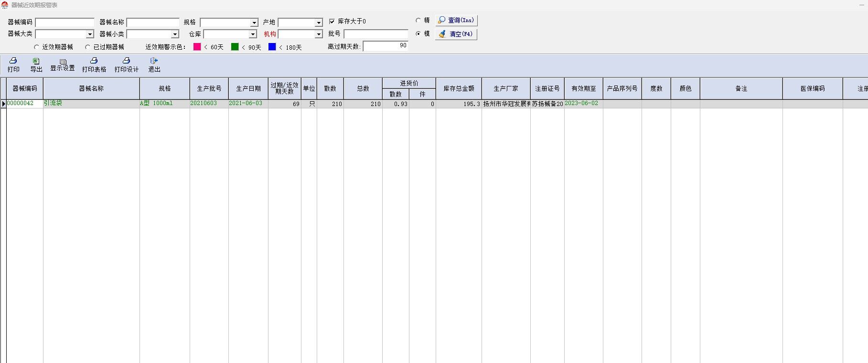The image size is (868, 363).
Task: Select the 已过期器械 radio button
Action: [87, 47]
